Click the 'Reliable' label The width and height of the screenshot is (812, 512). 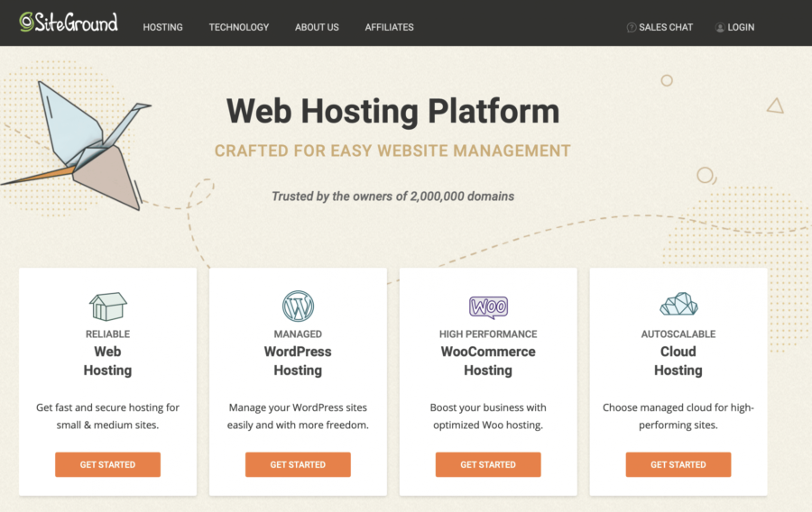pos(107,334)
